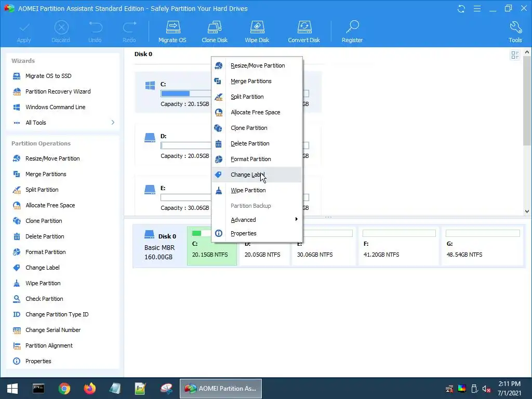
Task: Expand the Advanced submenu arrow
Action: pyautogui.click(x=296, y=219)
